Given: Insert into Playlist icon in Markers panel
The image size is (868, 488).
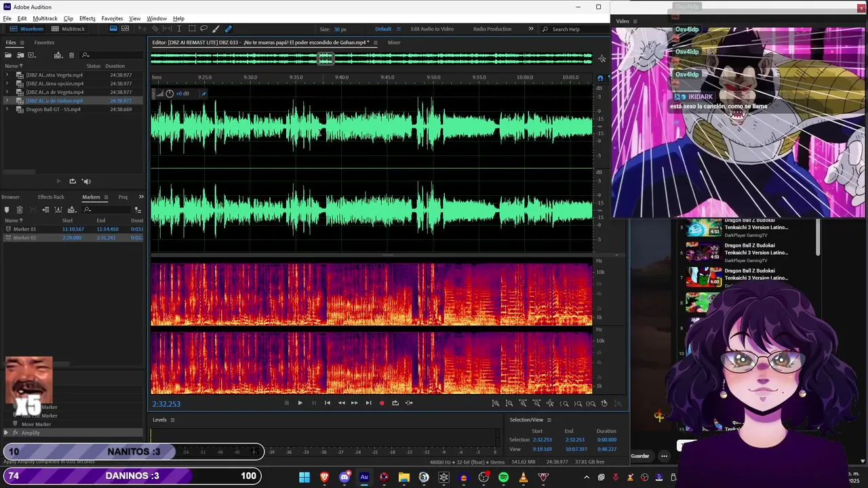Looking at the screenshot, I should point(45,210).
